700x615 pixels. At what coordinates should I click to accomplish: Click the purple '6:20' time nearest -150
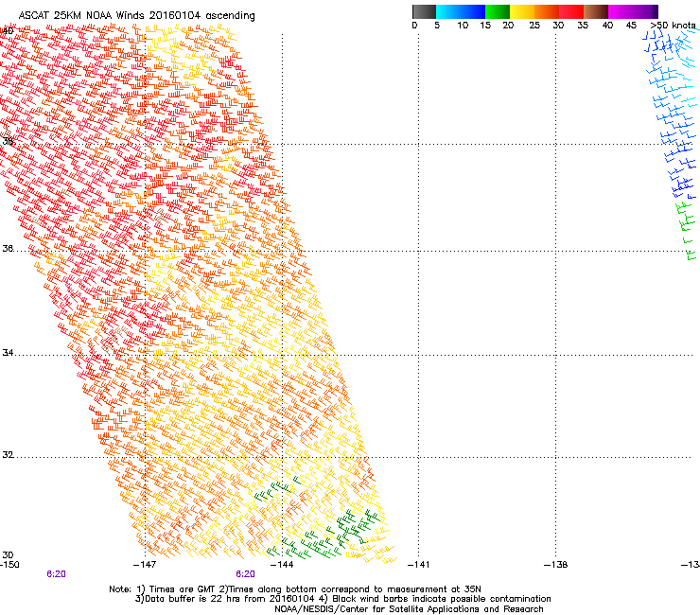pyautogui.click(x=56, y=574)
